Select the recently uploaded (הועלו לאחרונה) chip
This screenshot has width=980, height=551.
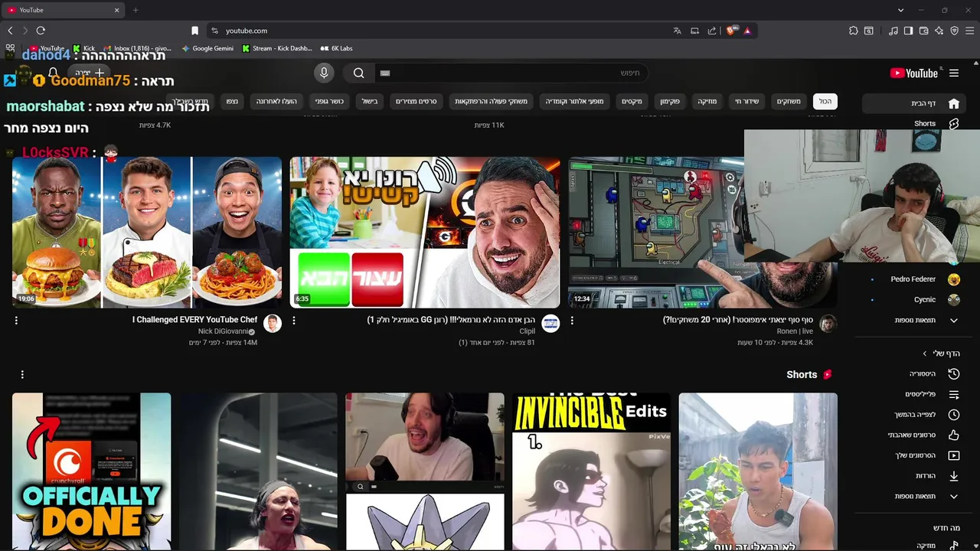coord(276,101)
